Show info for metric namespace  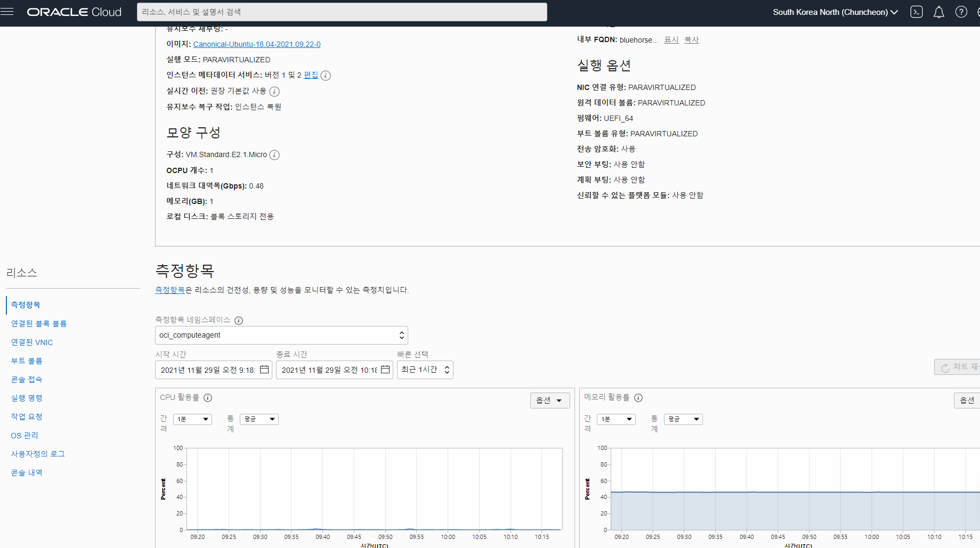[x=239, y=321]
